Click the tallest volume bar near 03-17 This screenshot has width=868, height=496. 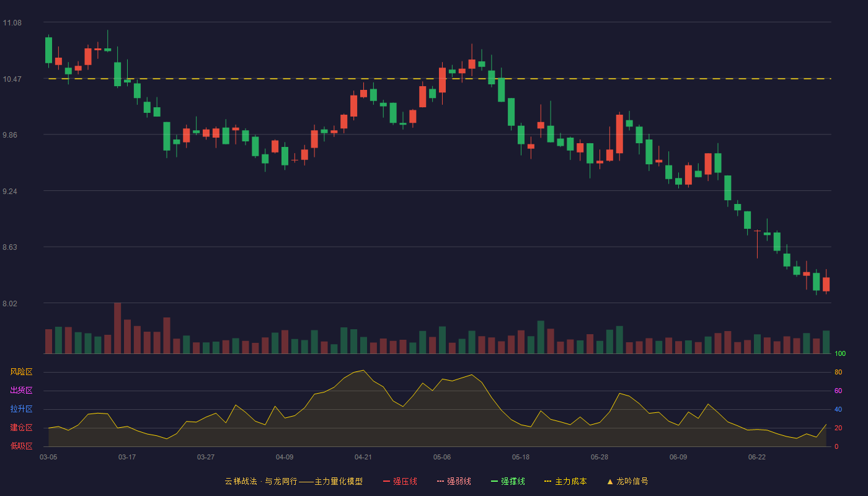pyautogui.click(x=117, y=328)
